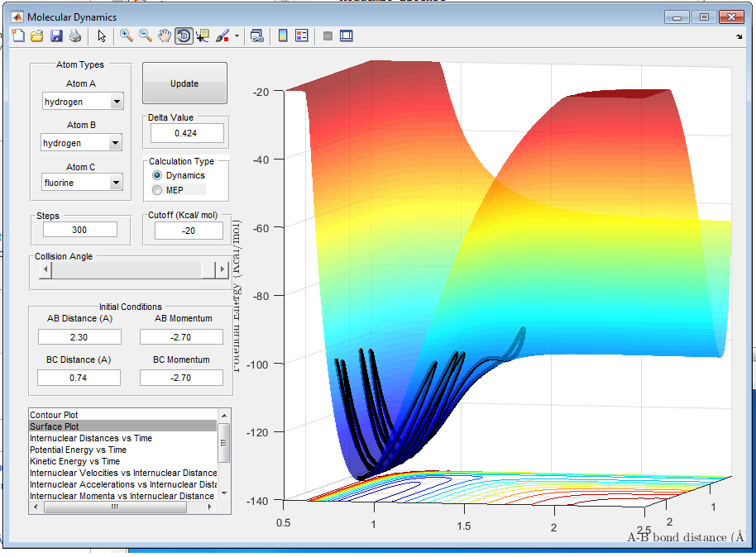This screenshot has height=557, width=756.
Task: Select the Dynamics calculation type
Action: [157, 175]
